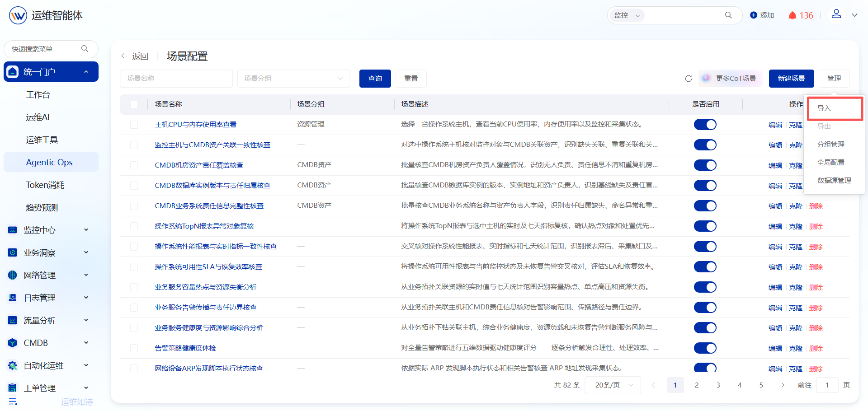Click 删除 for 操作系统可用性SLA与恢复效率核查
Image resolution: width=868 pixels, height=411 pixels.
pyautogui.click(x=816, y=267)
